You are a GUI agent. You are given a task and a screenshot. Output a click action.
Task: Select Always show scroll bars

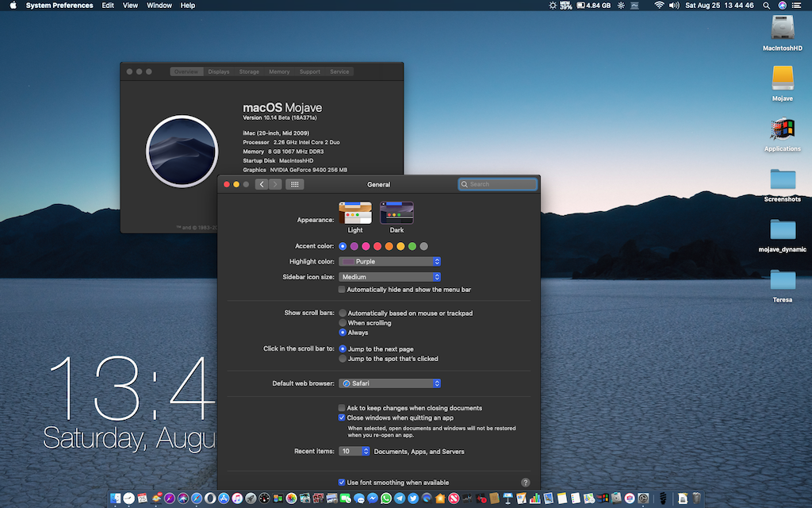[x=343, y=333]
